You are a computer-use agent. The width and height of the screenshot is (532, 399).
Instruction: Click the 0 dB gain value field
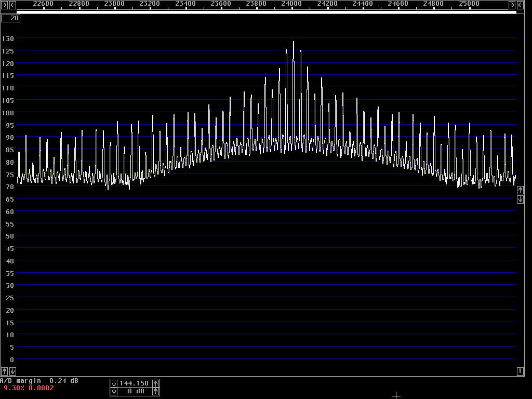tap(135, 392)
